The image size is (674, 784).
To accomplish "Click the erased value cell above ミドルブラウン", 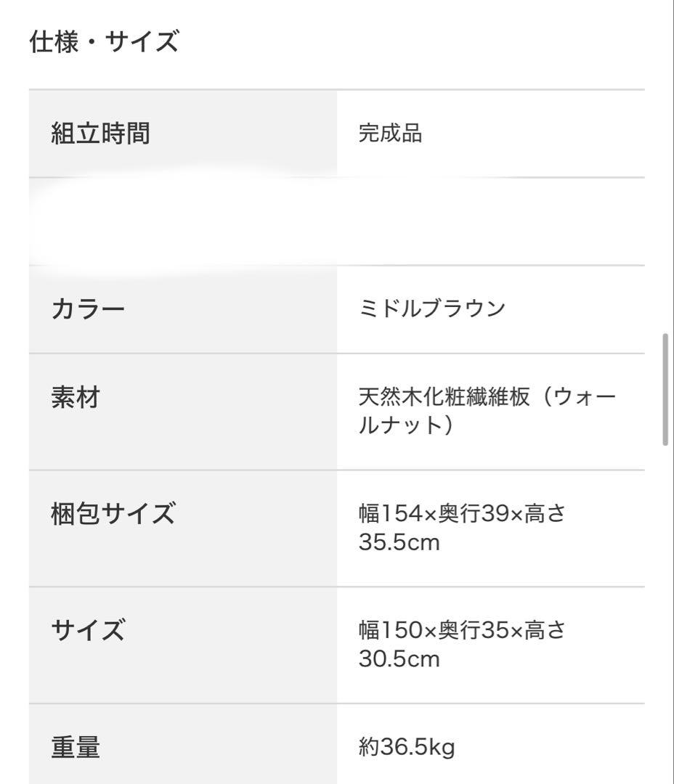I will pyautogui.click(x=490, y=221).
